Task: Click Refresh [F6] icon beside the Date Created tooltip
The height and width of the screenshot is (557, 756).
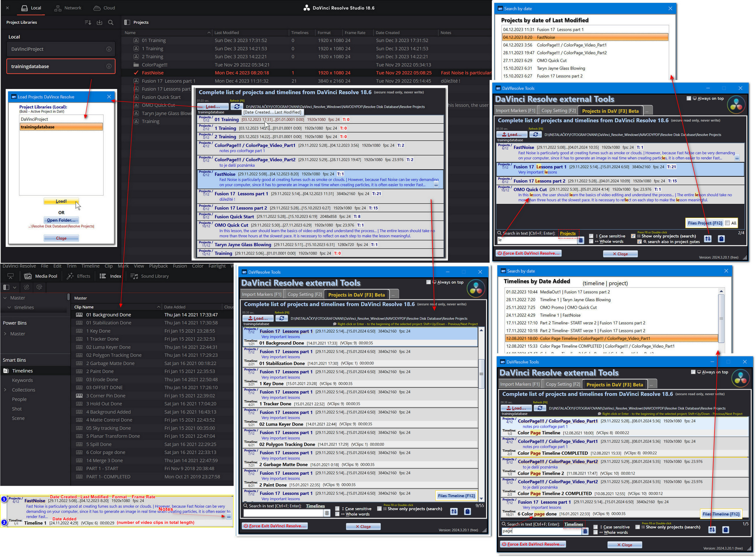Action: click(x=237, y=106)
